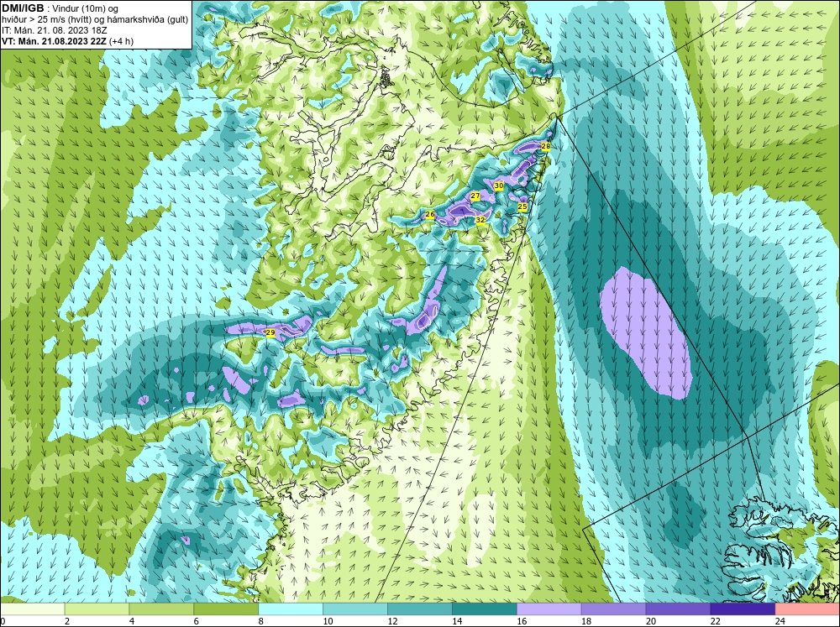840x627 pixels.
Task: Click the 'IT: Mán. 21. 08. 2023 18Z' line
Action: click(54, 30)
